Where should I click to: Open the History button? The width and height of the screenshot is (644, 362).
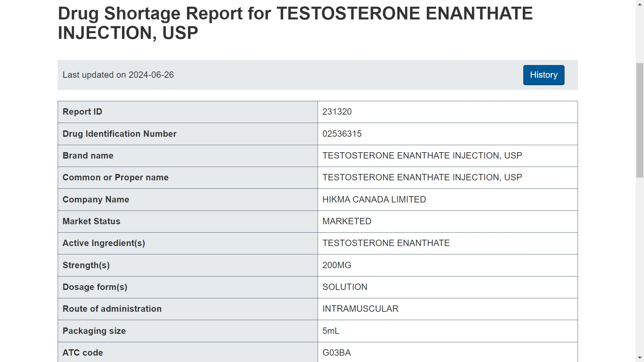543,75
